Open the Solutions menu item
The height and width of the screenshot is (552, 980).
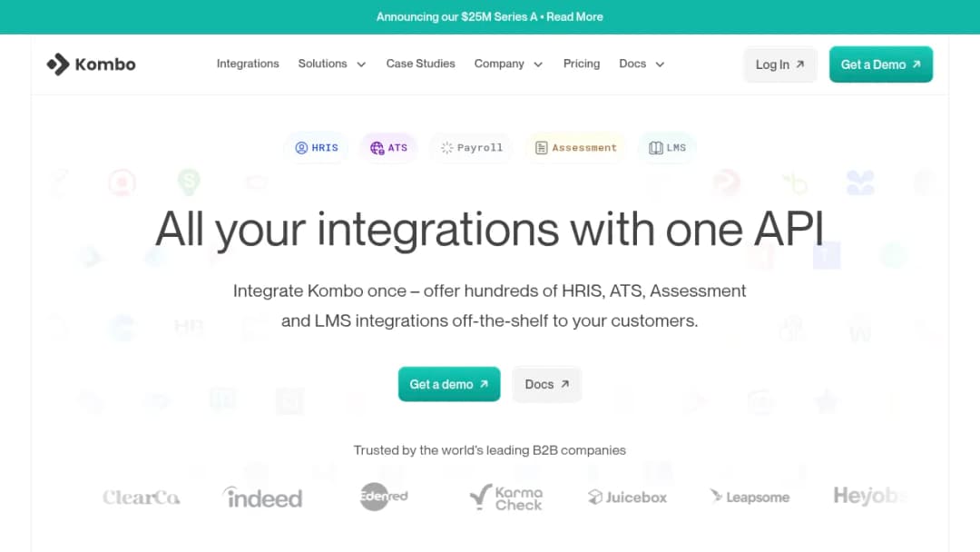point(322,64)
